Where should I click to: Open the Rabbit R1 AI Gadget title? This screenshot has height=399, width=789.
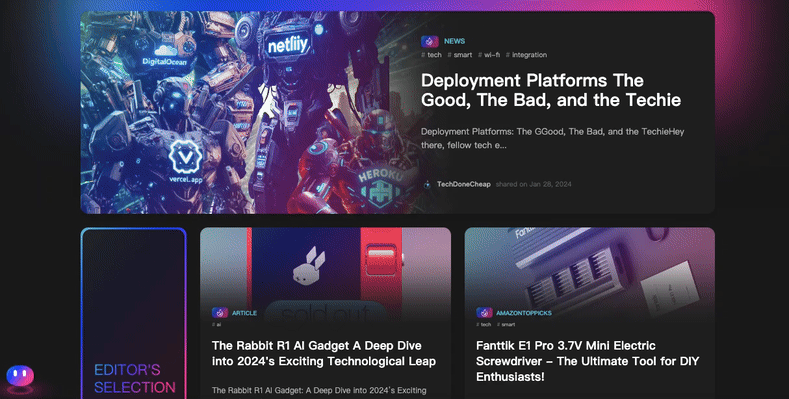[x=324, y=353]
